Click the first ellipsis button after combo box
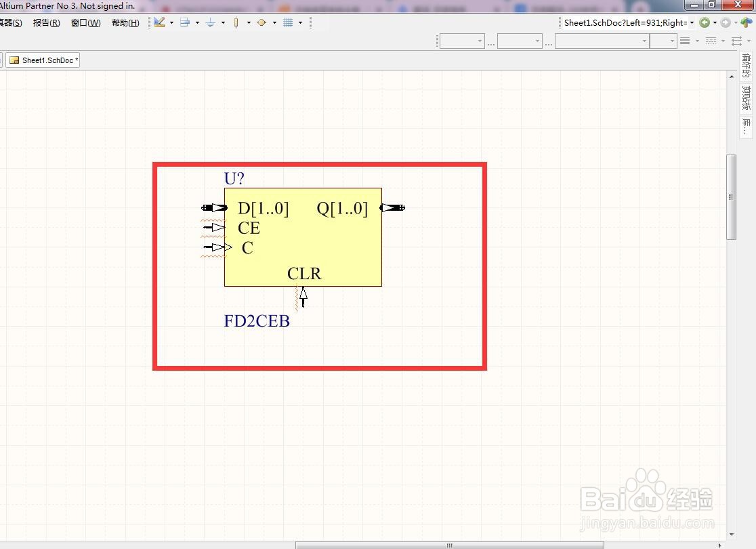The width and height of the screenshot is (756, 549). pos(491,43)
